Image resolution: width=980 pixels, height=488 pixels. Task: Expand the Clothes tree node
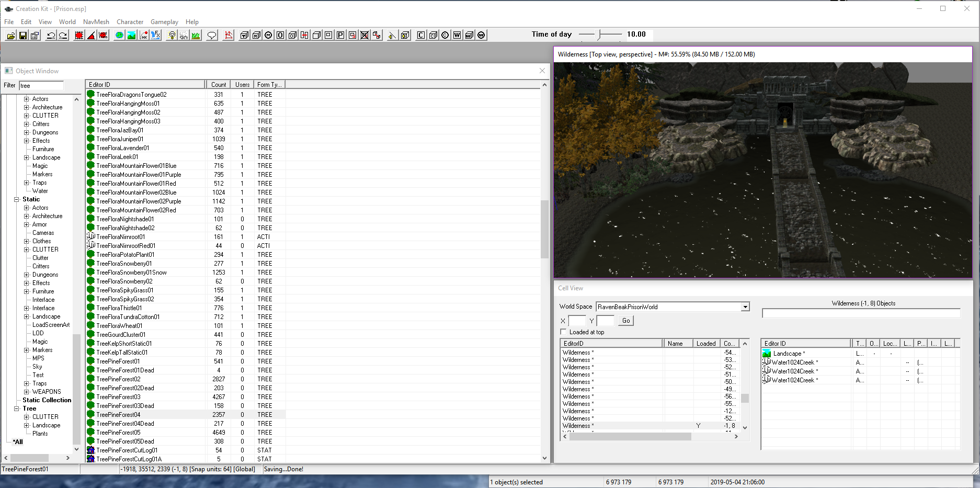click(x=27, y=241)
